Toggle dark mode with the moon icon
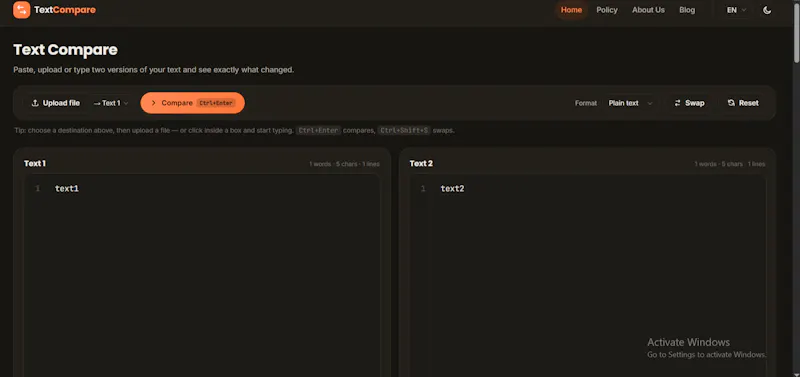Screen dimensions: 800x377 pos(767,10)
